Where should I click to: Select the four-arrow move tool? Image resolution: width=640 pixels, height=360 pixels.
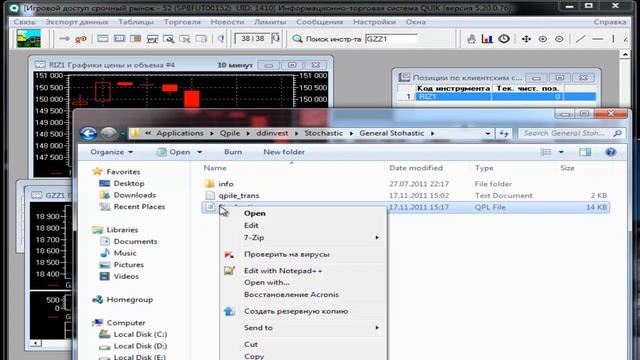tap(526, 39)
